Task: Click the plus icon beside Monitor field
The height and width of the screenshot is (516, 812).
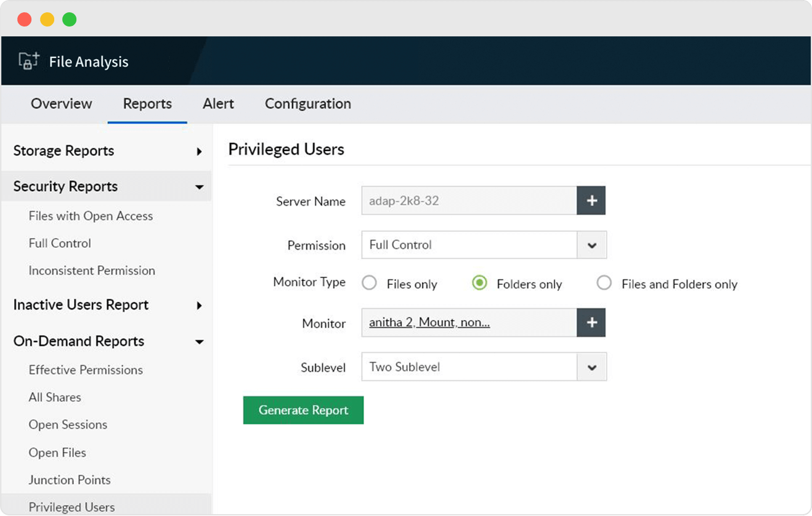Action: pyautogui.click(x=591, y=322)
